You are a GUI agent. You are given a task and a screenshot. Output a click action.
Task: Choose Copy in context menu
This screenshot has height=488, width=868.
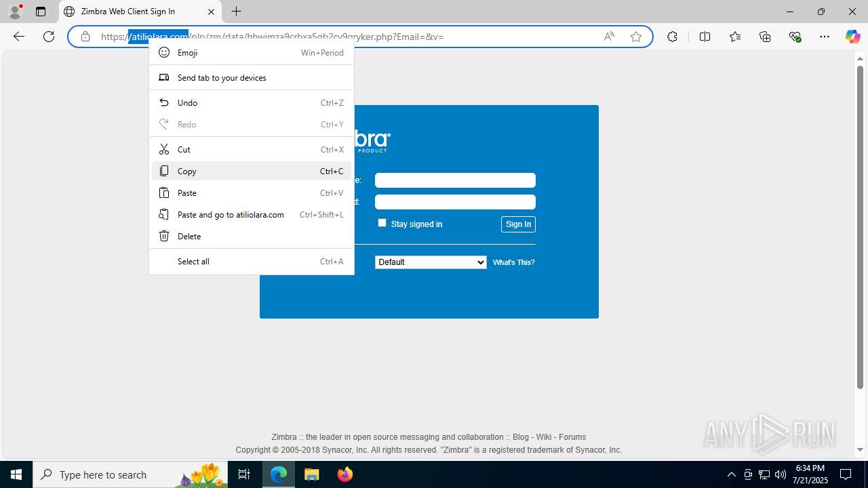tap(252, 171)
